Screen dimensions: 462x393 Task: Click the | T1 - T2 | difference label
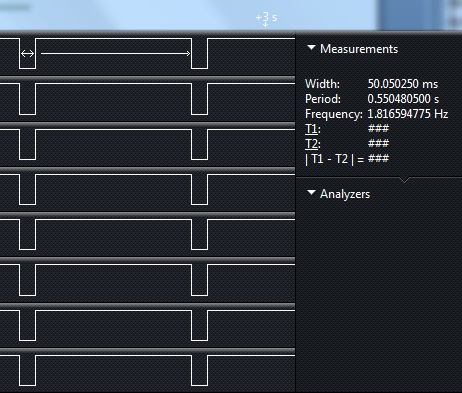(334, 159)
